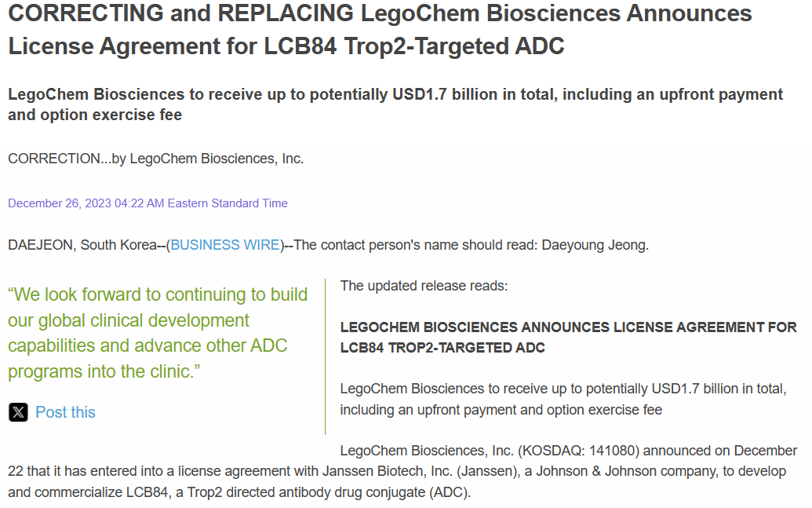Image resolution: width=812 pixels, height=508 pixels.
Task: Click the X (Twitter) logo icon
Action: pos(18,412)
